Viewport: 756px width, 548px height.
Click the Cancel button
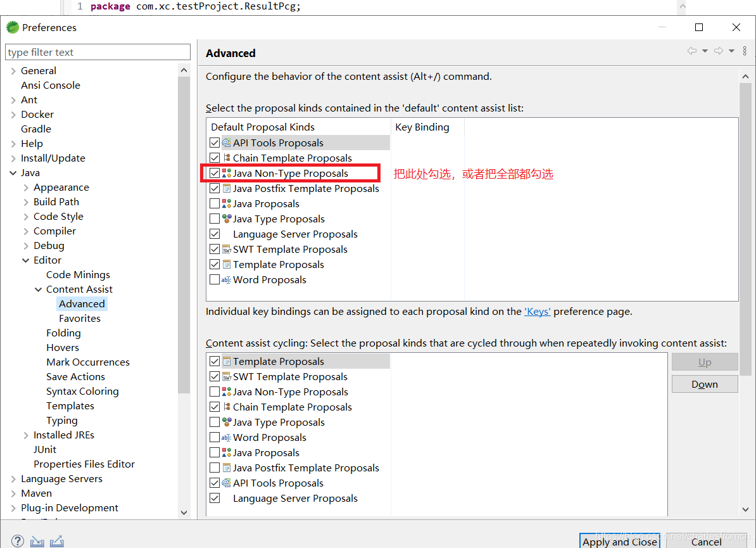707,541
